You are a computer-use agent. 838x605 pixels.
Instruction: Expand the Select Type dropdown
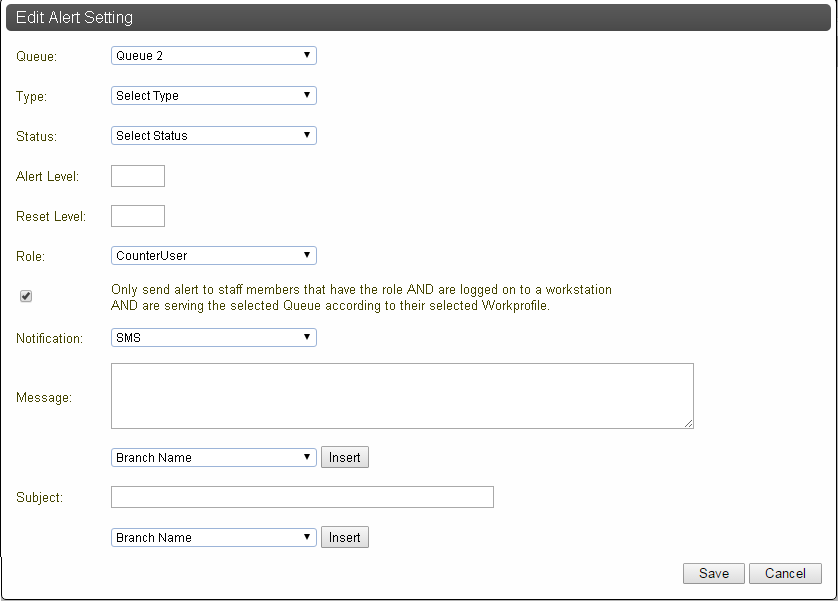(x=214, y=96)
